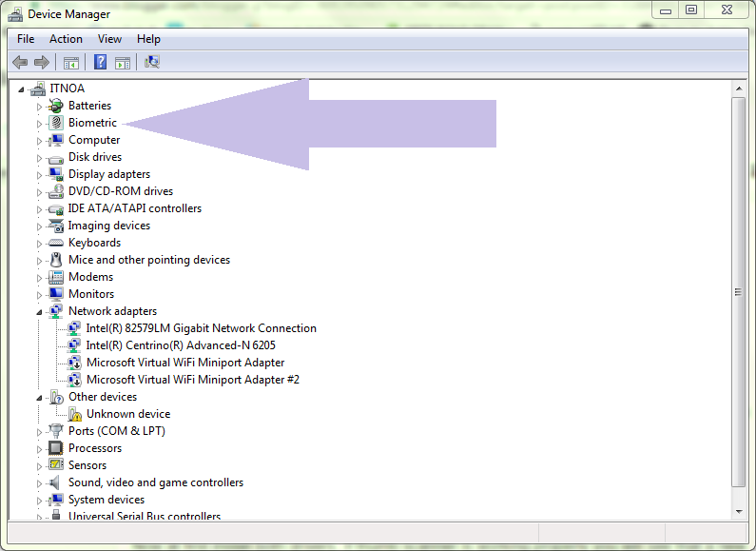Expand the Disk drives node
The image size is (756, 551).
[x=39, y=158]
